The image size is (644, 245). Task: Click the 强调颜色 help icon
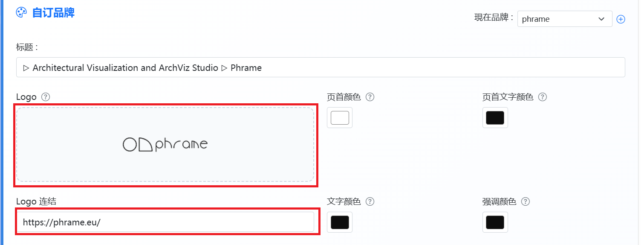[526, 201]
